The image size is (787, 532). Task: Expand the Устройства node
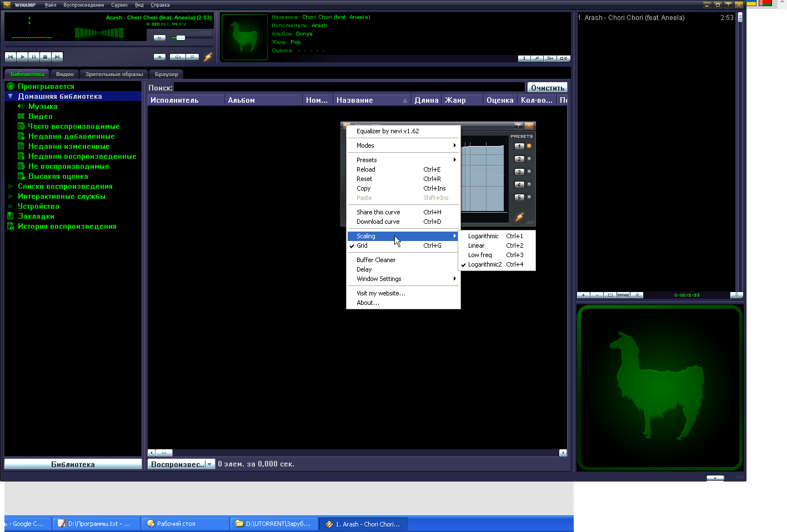click(x=10, y=206)
